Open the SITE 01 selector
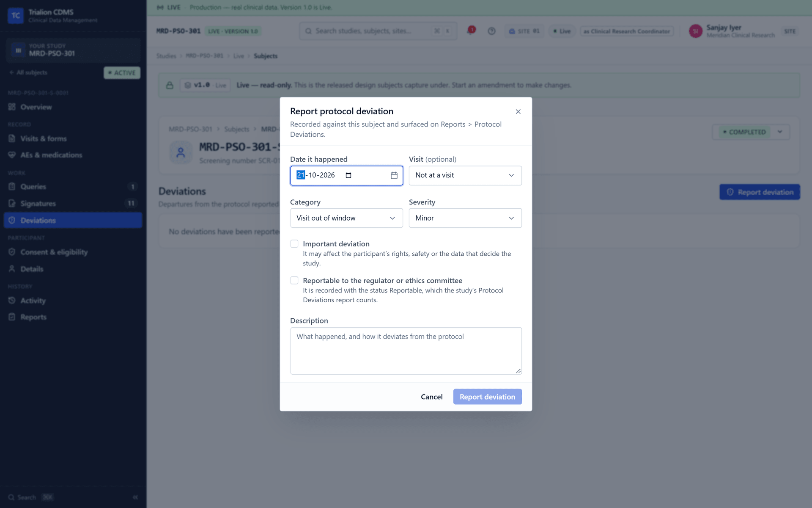The image size is (812, 508). [524, 31]
